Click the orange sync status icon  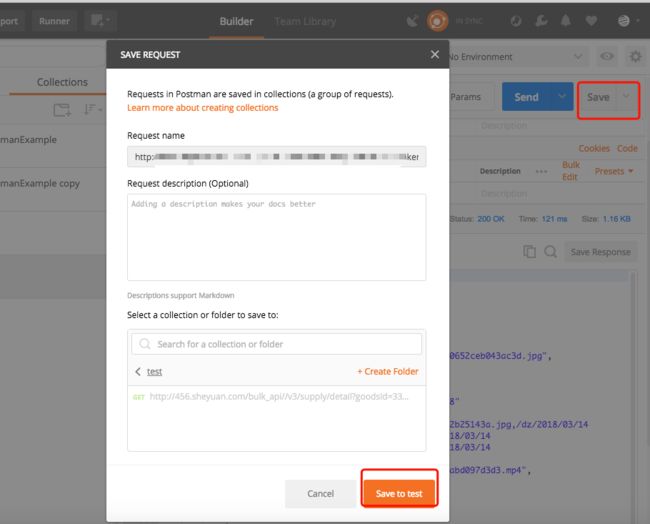pos(437,21)
